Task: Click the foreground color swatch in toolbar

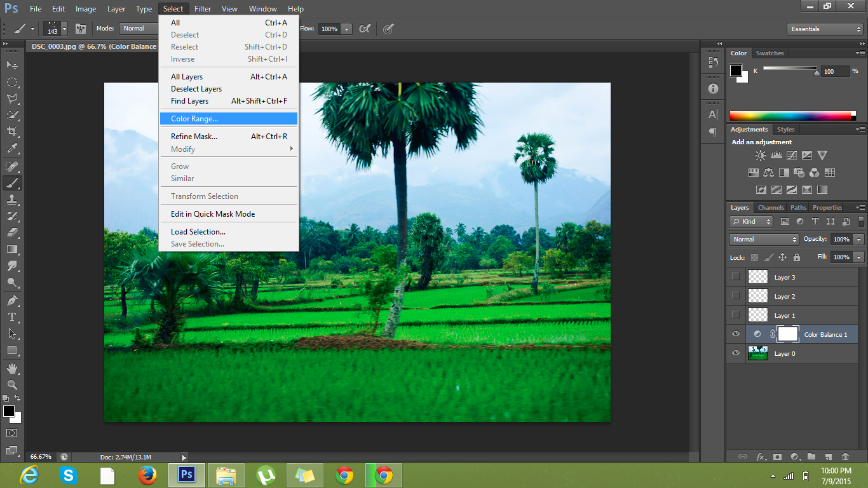Action: [x=8, y=411]
